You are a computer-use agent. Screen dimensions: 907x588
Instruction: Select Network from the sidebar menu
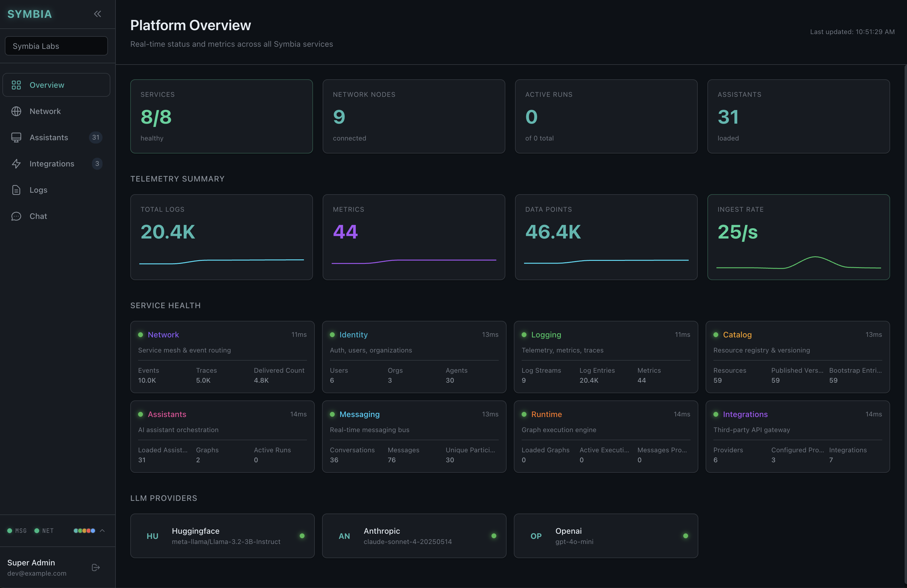point(45,111)
